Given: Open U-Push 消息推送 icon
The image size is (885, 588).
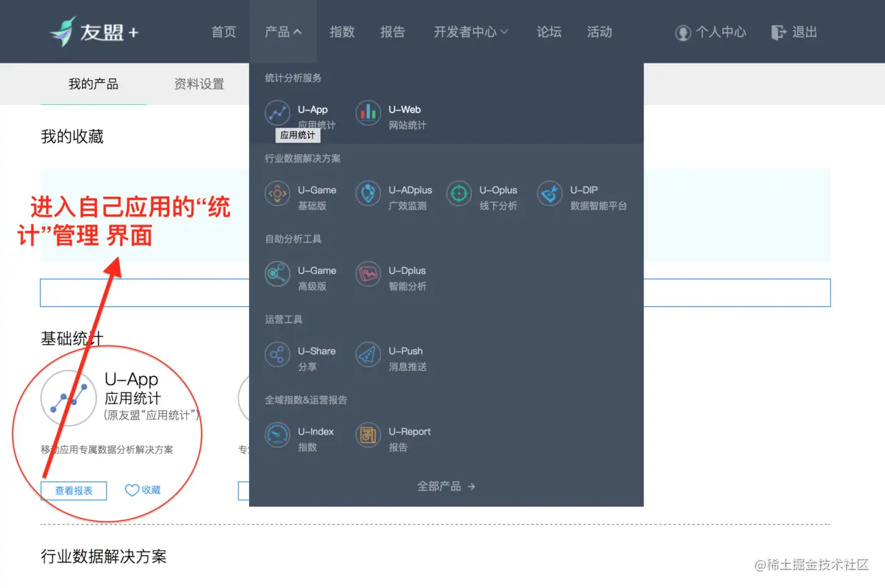Looking at the screenshot, I should pos(368,355).
